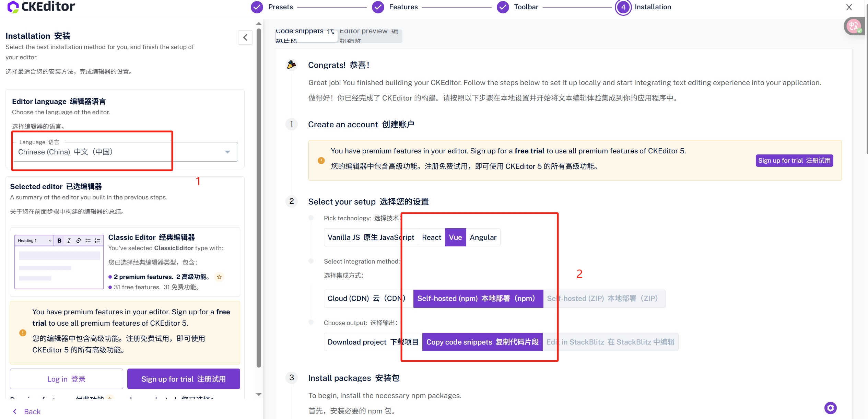Select React as the technology
This screenshot has width=868, height=419.
[x=431, y=237]
